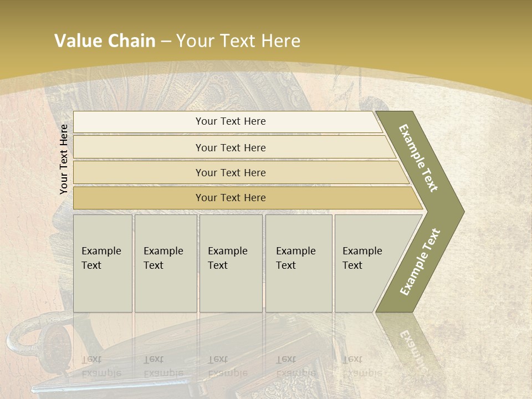The height and width of the screenshot is (399, 532).
Task: Select the lower 'Example Text' label on the chevron arrow
Action: click(x=420, y=262)
